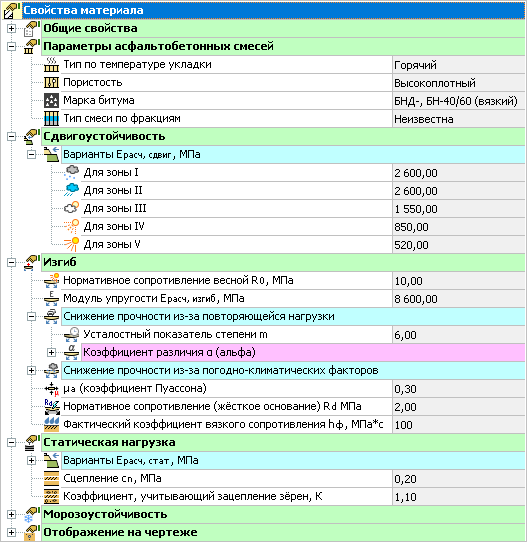Click the Общие свойства section icon

[32, 28]
